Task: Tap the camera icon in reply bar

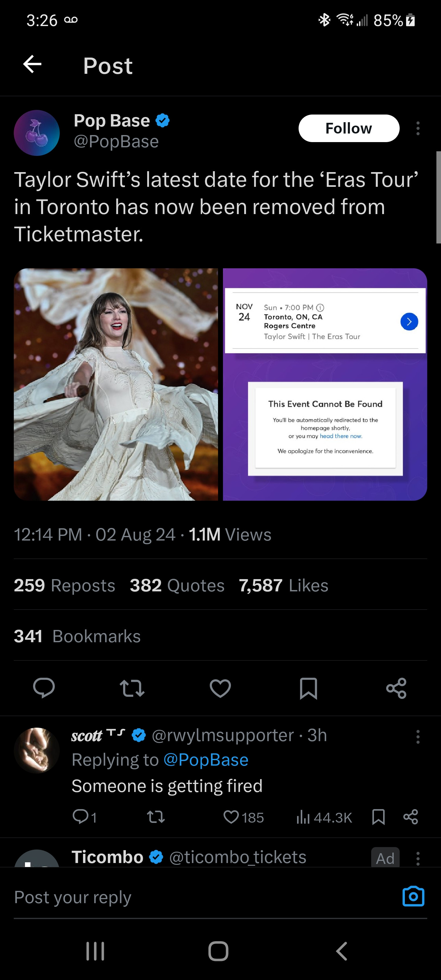Action: [413, 897]
